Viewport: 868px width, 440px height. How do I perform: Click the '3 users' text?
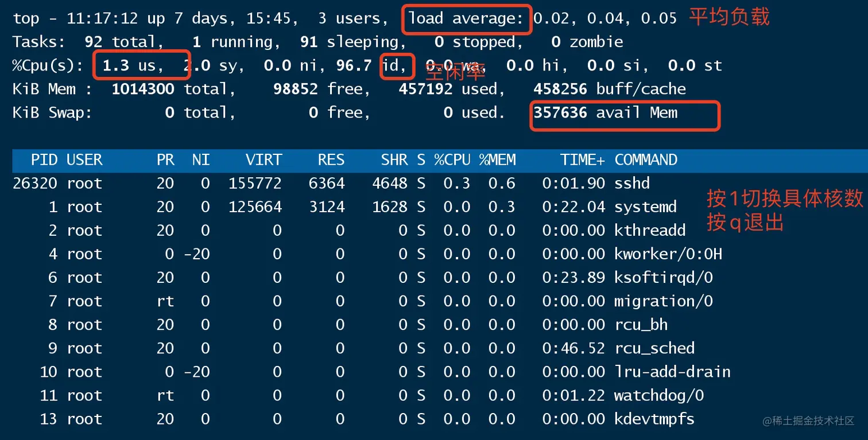(349, 19)
